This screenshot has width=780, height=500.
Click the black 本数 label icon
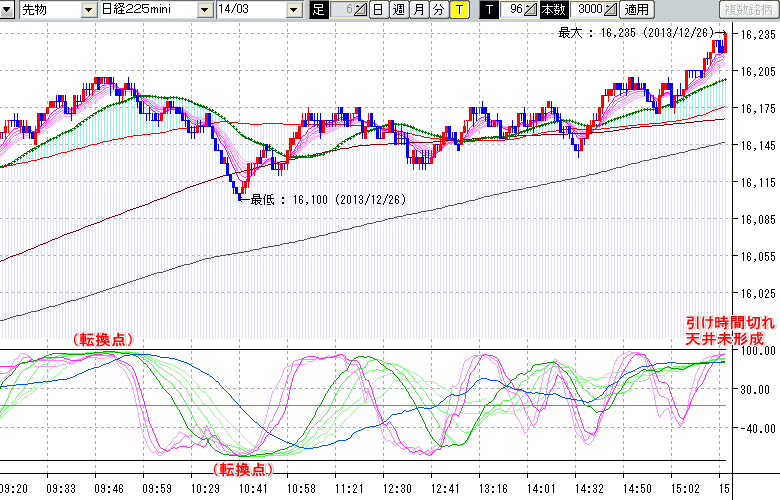pyautogui.click(x=553, y=10)
